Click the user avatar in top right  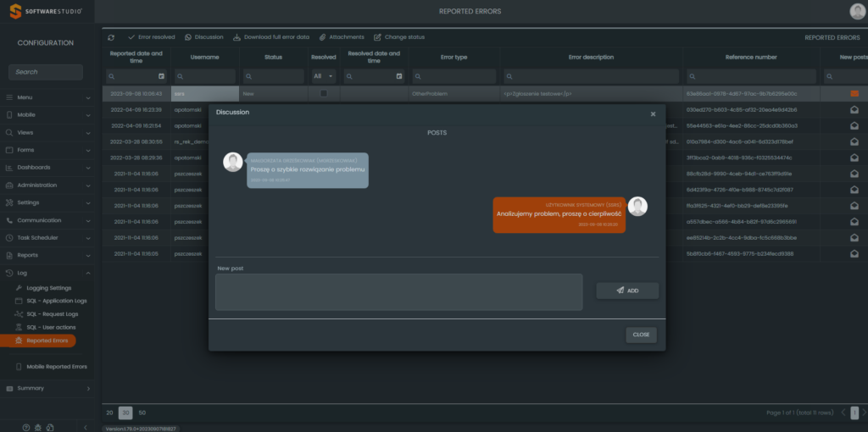tap(857, 11)
